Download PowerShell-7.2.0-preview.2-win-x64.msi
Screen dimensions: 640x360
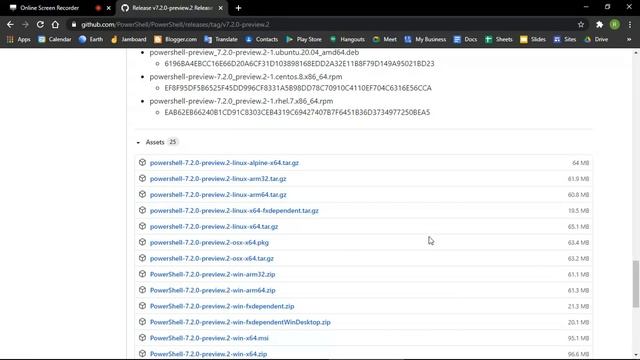pos(209,338)
